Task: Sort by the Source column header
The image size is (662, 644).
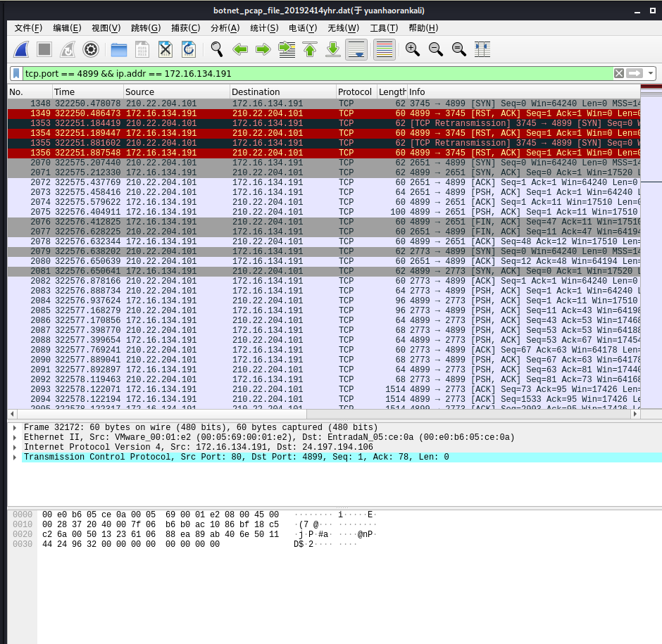Action: pos(177,92)
